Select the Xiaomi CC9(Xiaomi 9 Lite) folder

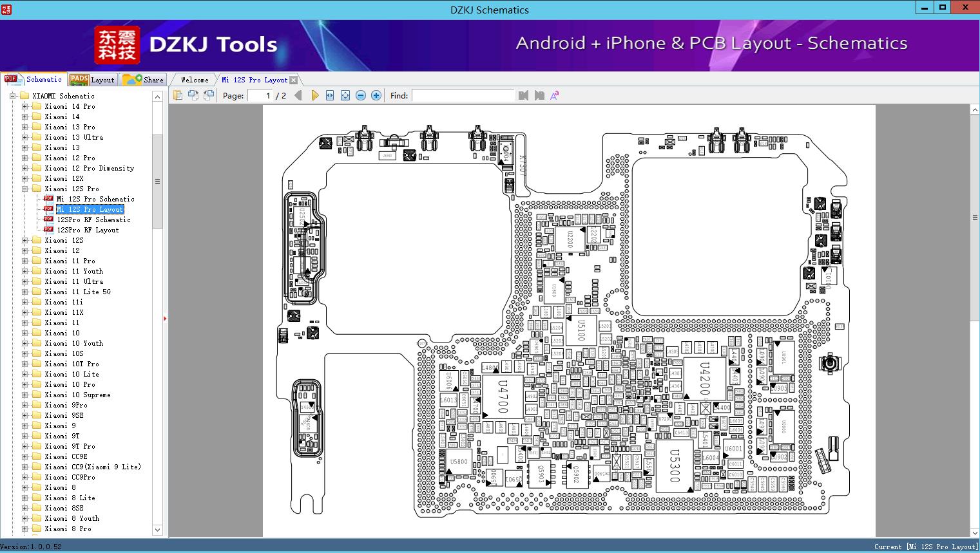coord(93,467)
